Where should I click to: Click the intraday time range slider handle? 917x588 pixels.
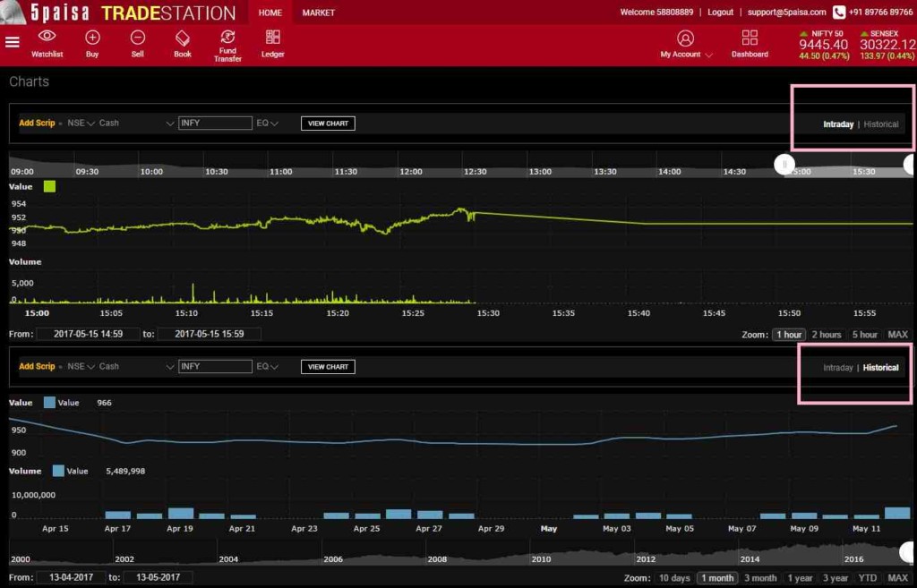tap(784, 165)
